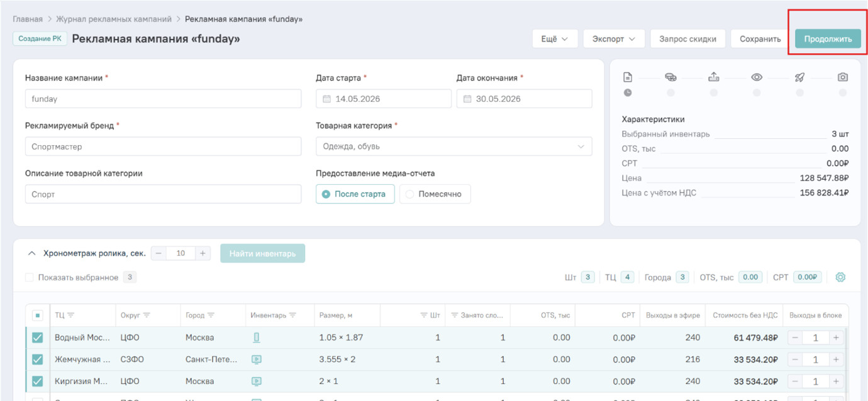The width and height of the screenshot is (868, 401).
Task: Uncheck the Водный Москва row checkbox
Action: [x=37, y=338]
